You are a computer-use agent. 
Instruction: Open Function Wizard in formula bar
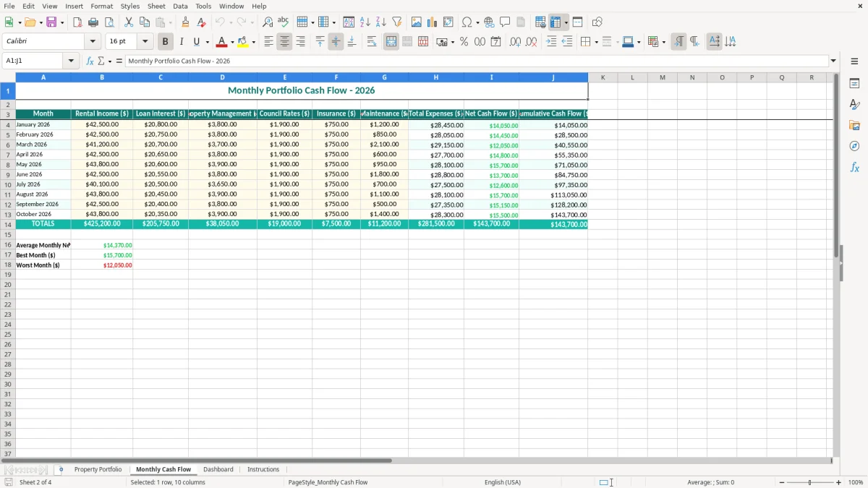point(90,61)
